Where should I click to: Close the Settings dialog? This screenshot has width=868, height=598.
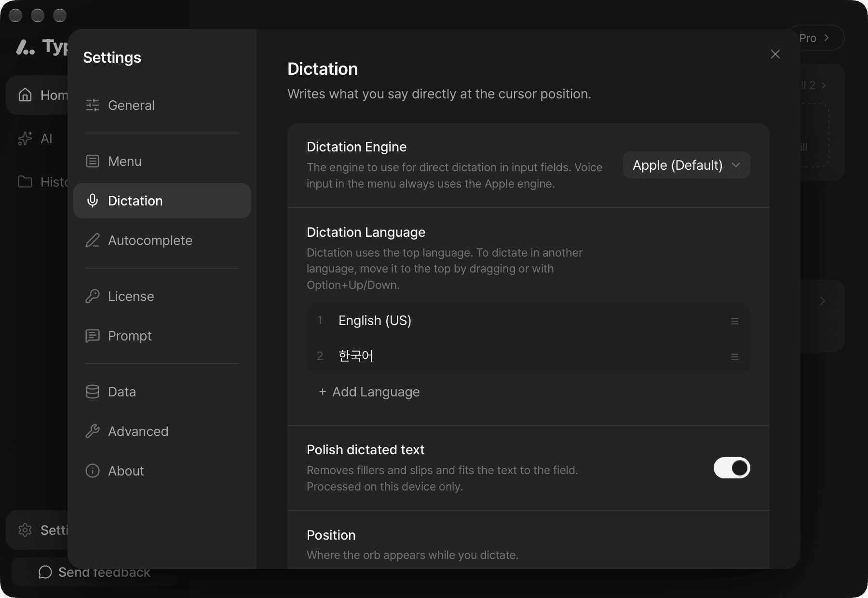[x=775, y=54]
